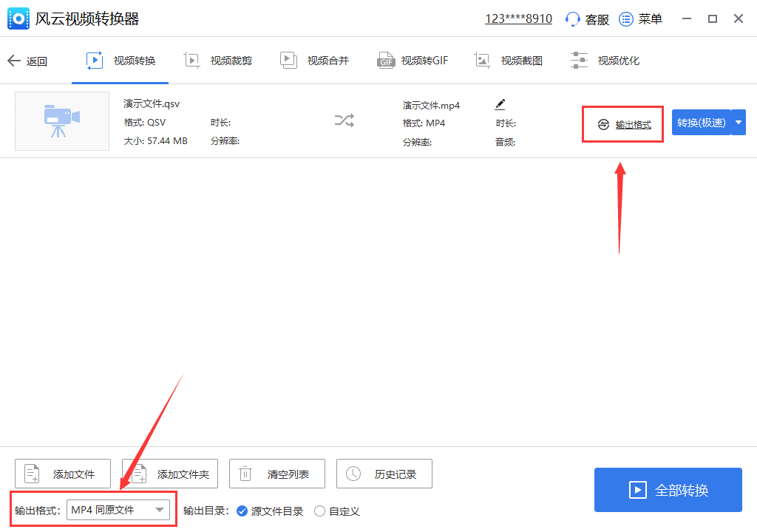The image size is (757, 532).
Task: Click the 转换(极速) button
Action: (x=701, y=123)
